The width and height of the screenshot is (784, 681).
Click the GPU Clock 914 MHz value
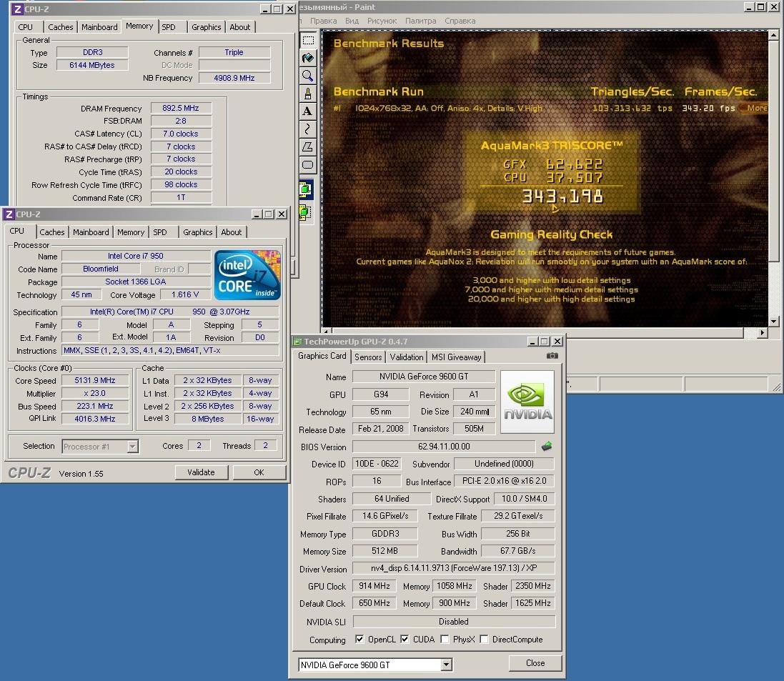(x=374, y=585)
